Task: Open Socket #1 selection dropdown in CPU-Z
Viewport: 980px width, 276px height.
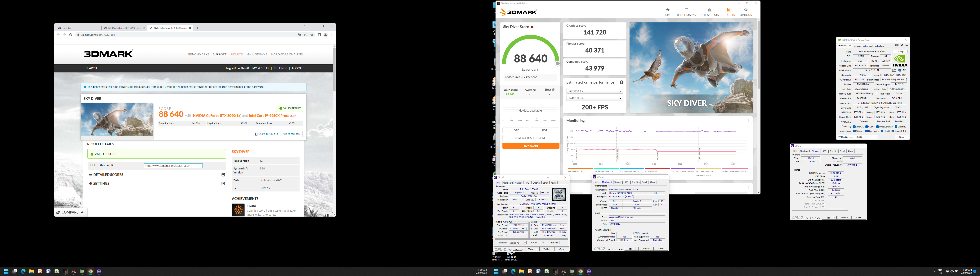Action: tap(517, 242)
